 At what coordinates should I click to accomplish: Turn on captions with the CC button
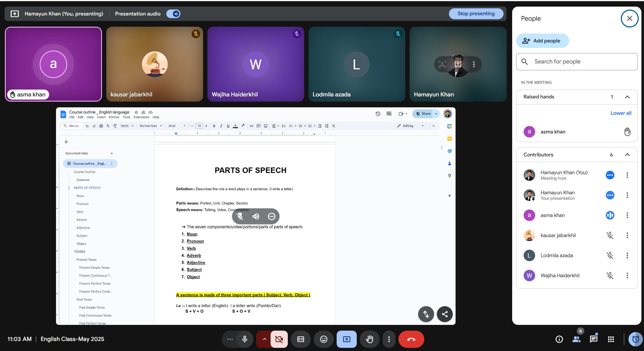tap(301, 339)
